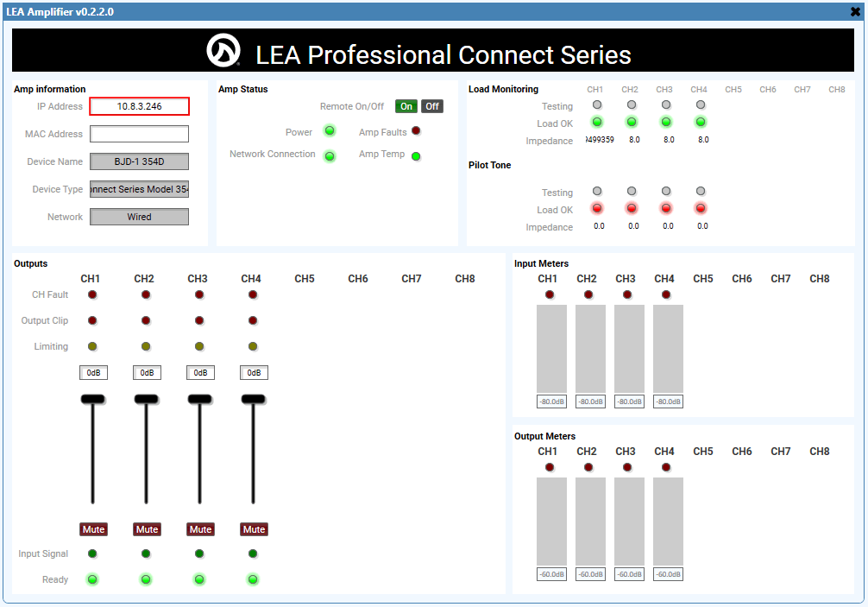
Task: Turn Remote power Off
Action: (x=432, y=106)
